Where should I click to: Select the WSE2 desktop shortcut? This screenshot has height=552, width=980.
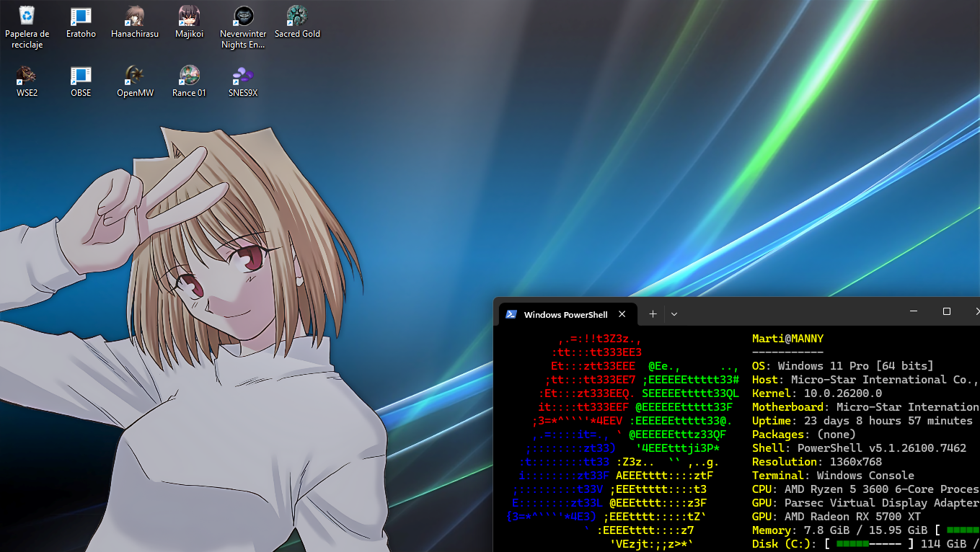(27, 81)
